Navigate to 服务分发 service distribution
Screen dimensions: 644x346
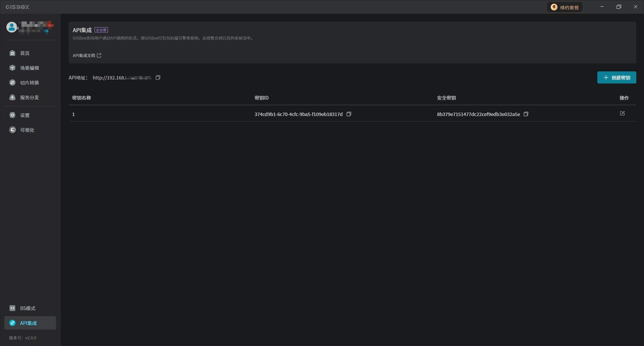[x=29, y=98]
